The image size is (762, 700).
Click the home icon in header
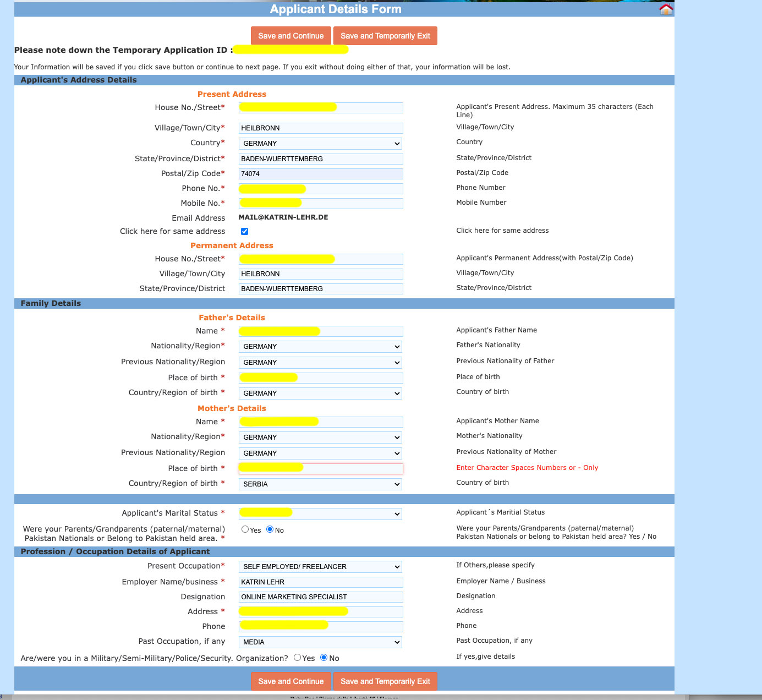[x=666, y=9]
